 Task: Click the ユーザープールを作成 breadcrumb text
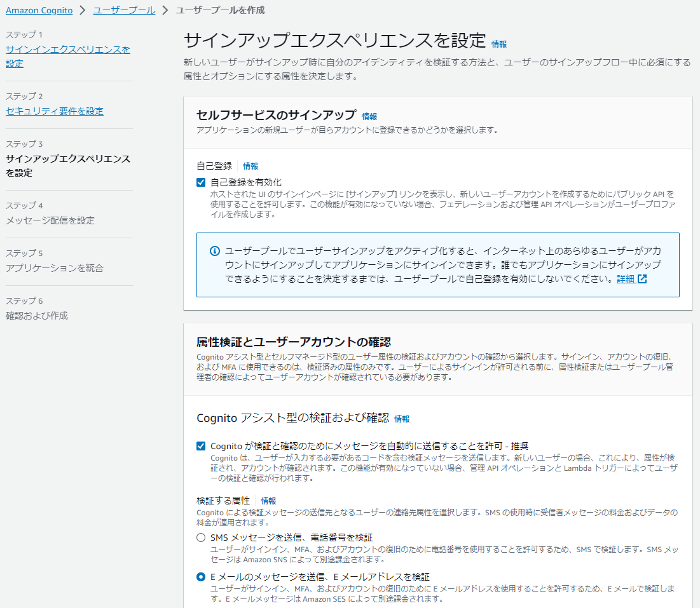220,10
